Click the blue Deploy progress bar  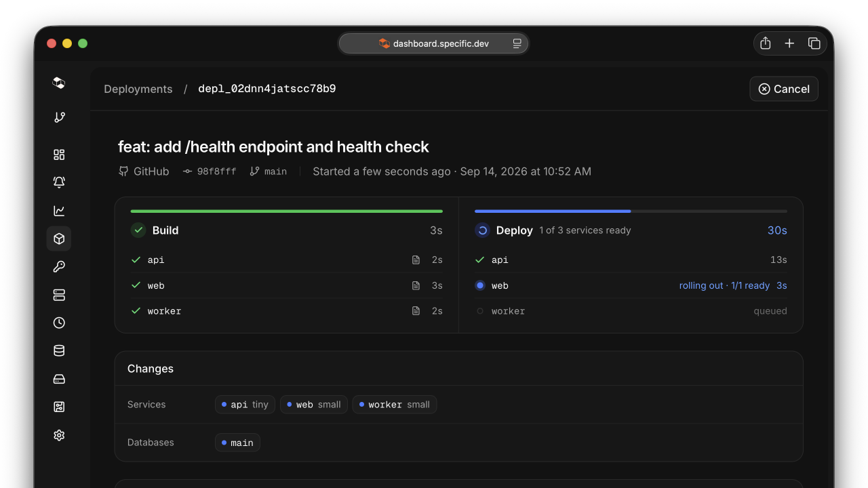(631, 211)
